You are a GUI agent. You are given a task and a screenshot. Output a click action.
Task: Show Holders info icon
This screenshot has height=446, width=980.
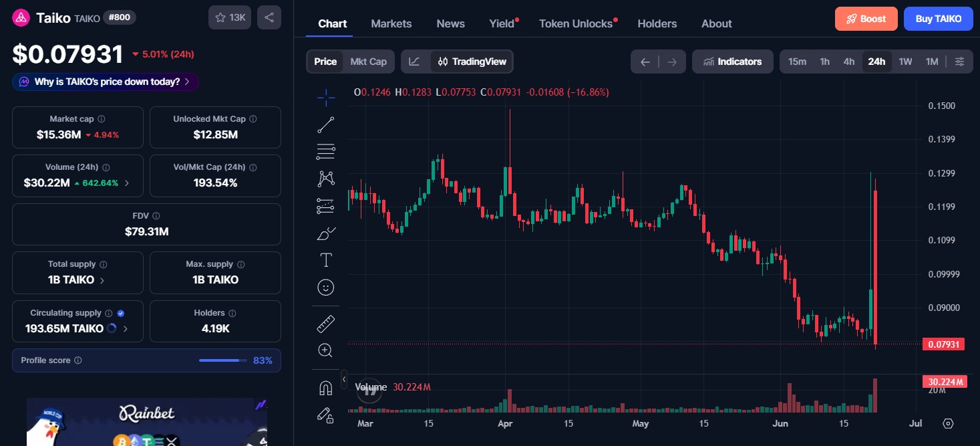click(x=232, y=313)
